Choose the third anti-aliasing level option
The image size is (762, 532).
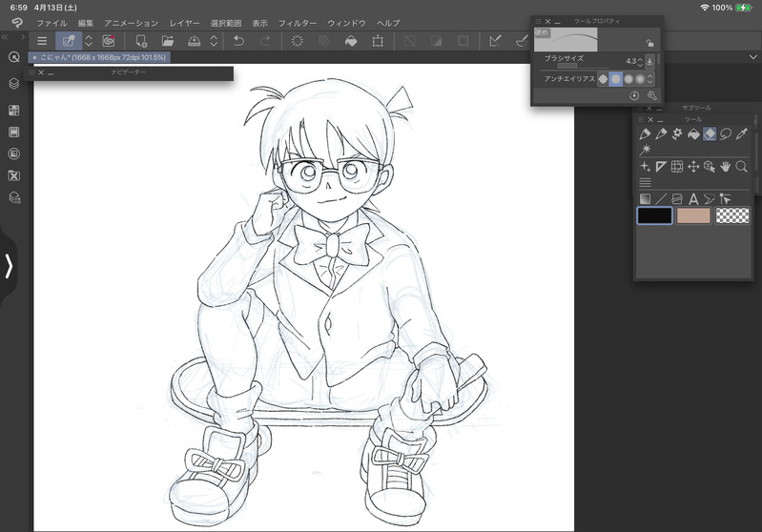click(x=628, y=79)
